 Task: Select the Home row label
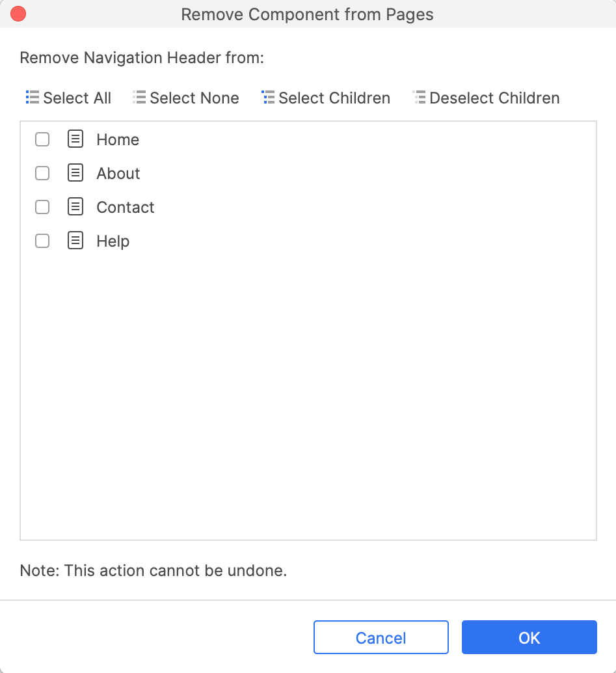pyautogui.click(x=118, y=139)
